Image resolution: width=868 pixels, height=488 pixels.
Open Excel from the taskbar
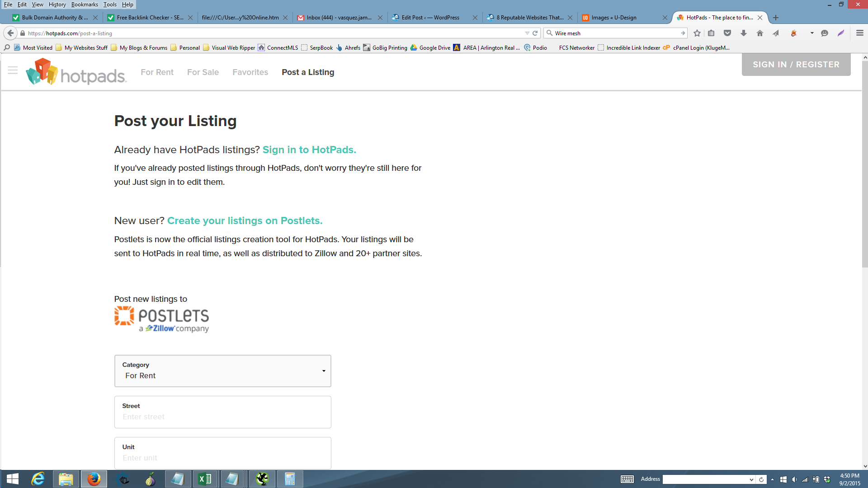205,479
